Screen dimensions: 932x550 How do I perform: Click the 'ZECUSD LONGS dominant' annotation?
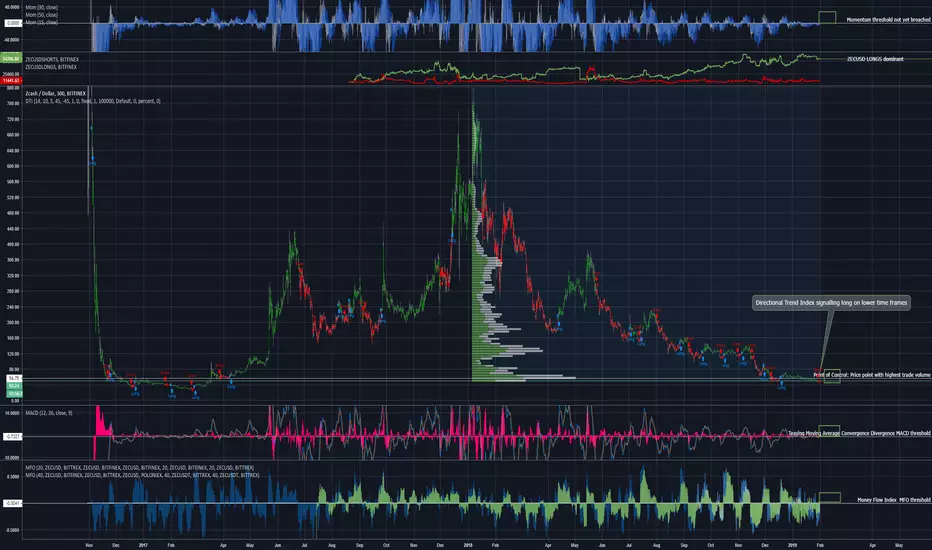875,59
